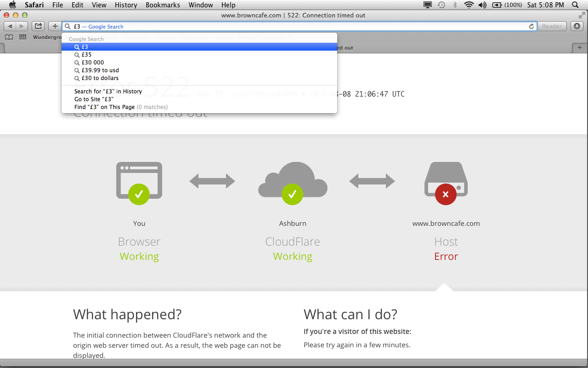Open the Safari menu
The width and height of the screenshot is (588, 368).
34,5
